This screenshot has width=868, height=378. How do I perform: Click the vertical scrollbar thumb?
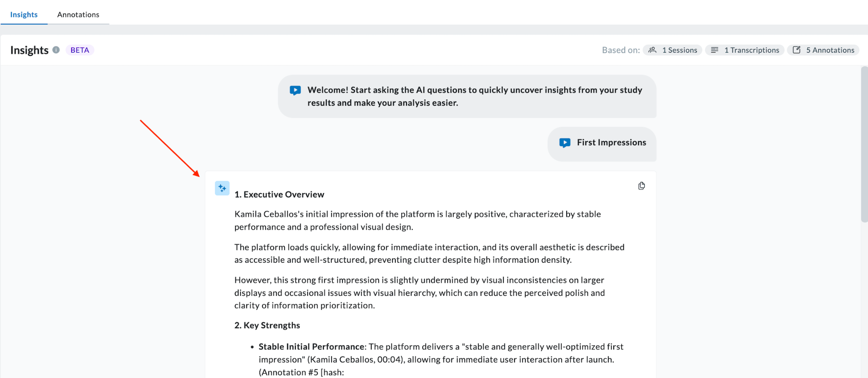point(865,144)
